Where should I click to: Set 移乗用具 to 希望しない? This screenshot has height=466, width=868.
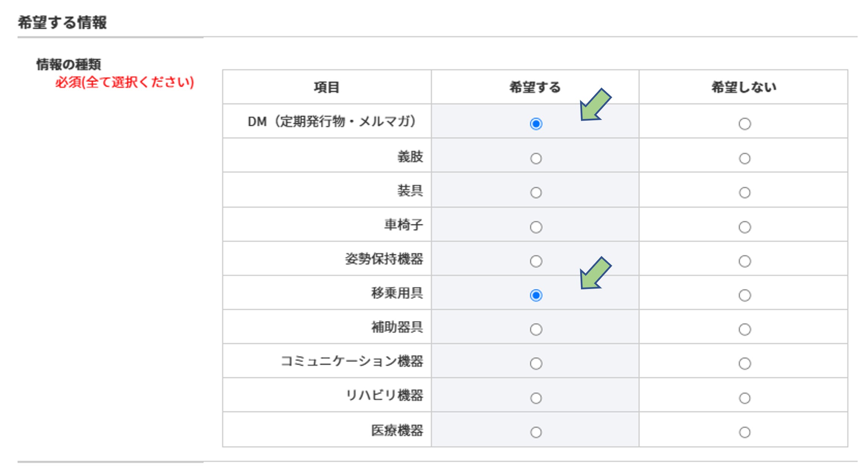pos(744,295)
